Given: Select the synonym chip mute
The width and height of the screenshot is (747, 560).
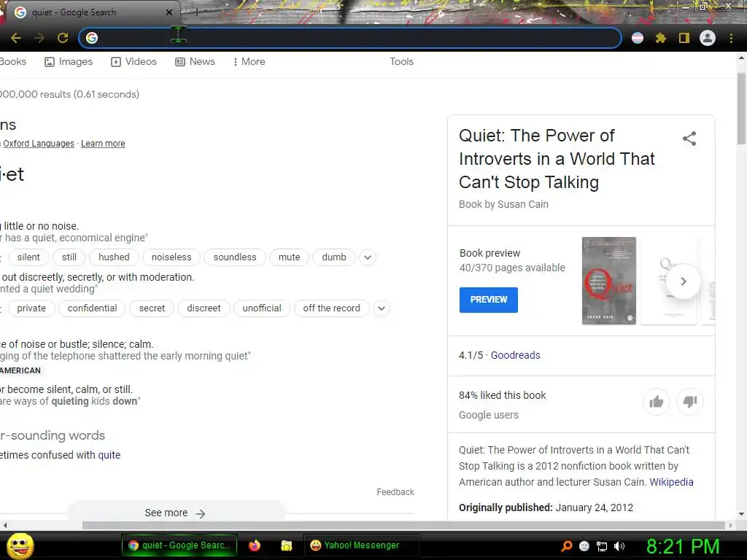Looking at the screenshot, I should (x=289, y=257).
